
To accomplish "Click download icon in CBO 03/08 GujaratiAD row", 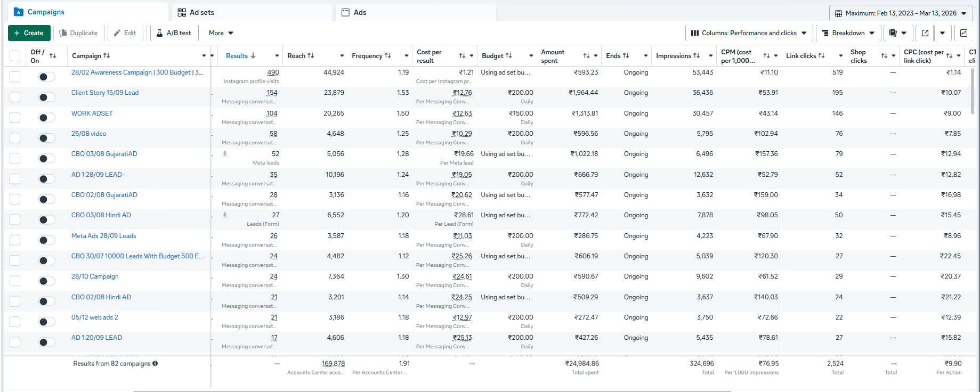I will [225, 154].
